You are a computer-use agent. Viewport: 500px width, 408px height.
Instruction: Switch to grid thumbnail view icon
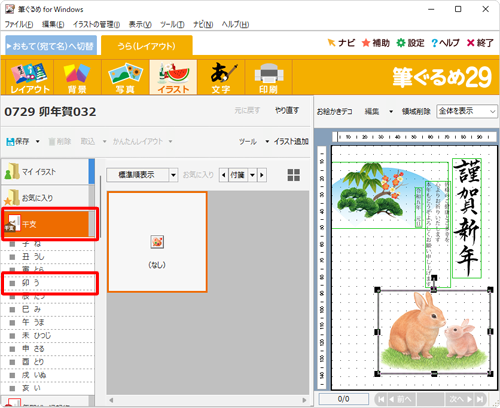(x=294, y=175)
